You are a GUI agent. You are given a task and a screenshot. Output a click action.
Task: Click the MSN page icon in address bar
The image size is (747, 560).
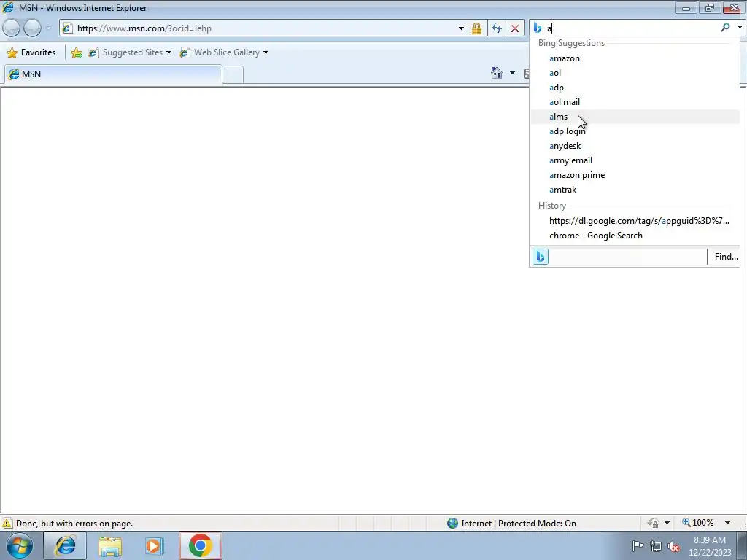(x=67, y=28)
